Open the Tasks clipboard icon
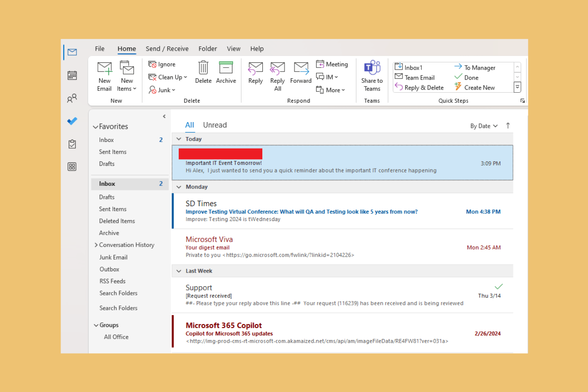This screenshot has height=392, width=588. click(72, 144)
